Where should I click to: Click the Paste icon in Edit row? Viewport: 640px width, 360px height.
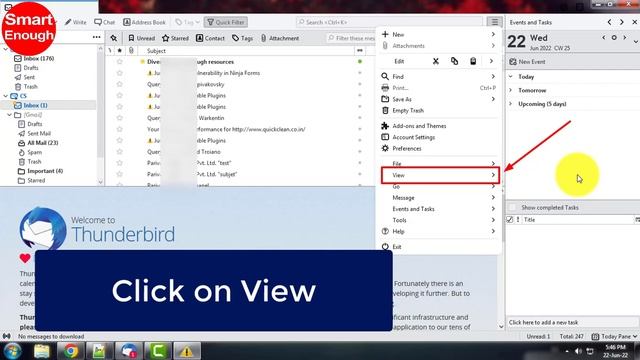(473, 61)
